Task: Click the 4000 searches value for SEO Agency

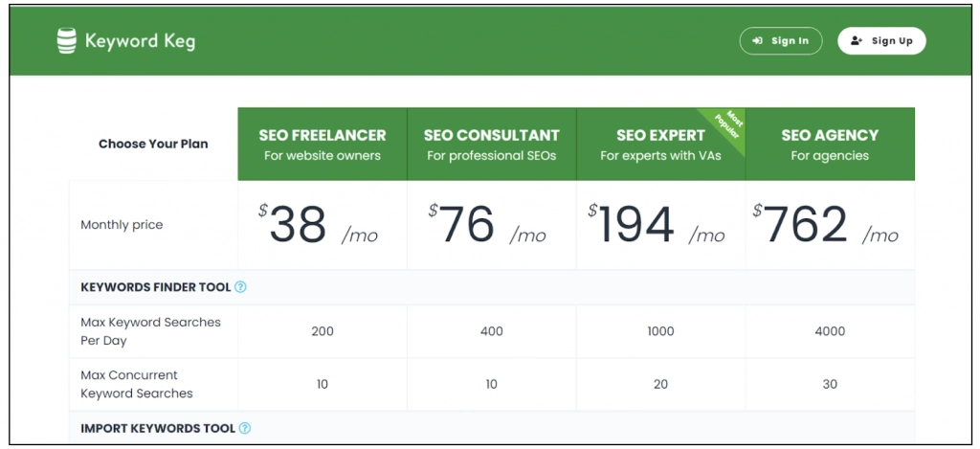Action: point(830,331)
